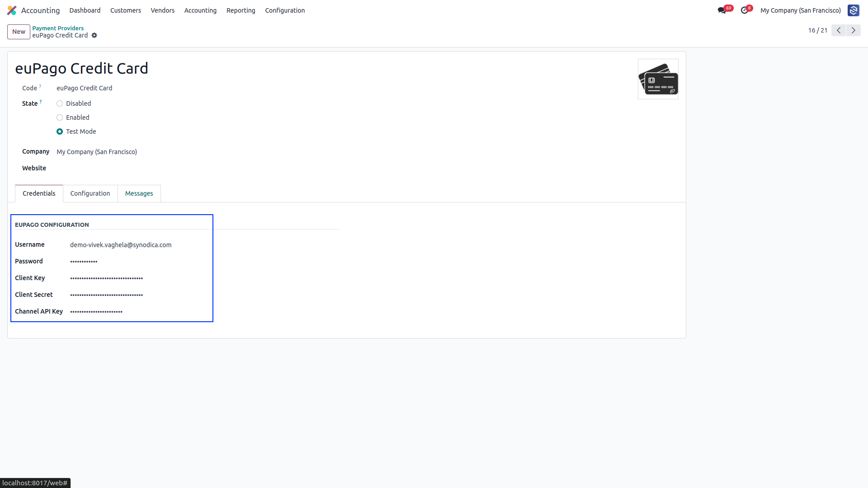Switch to the Credentials tab

coord(39,193)
